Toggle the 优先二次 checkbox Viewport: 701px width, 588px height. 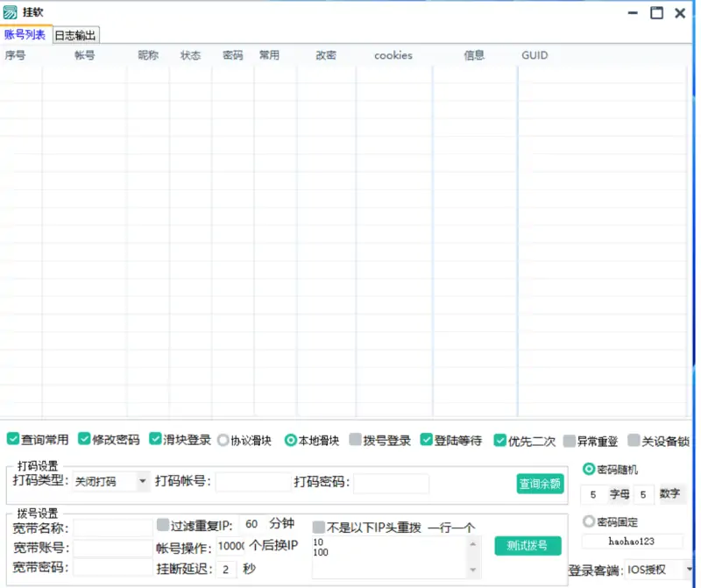click(500, 441)
